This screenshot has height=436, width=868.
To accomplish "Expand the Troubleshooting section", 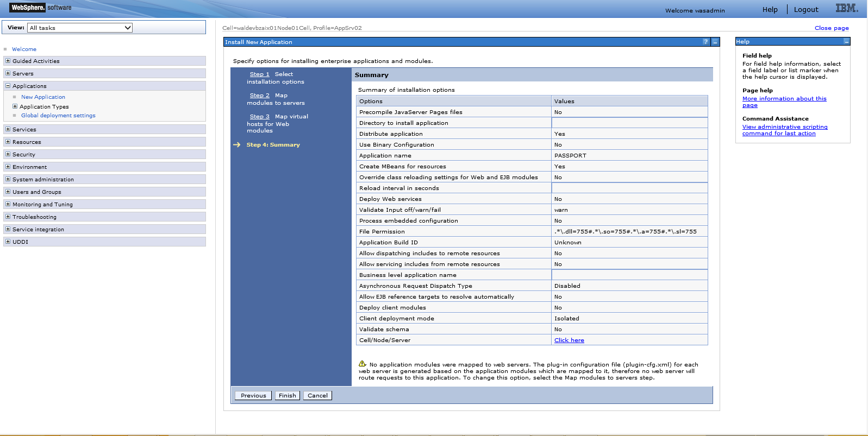I will pyautogui.click(x=8, y=217).
